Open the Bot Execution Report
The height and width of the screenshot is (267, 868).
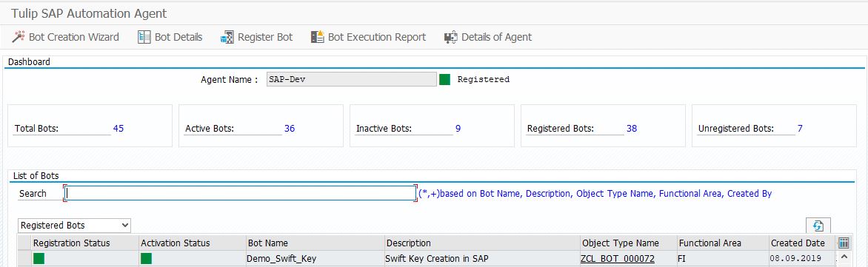tap(368, 37)
